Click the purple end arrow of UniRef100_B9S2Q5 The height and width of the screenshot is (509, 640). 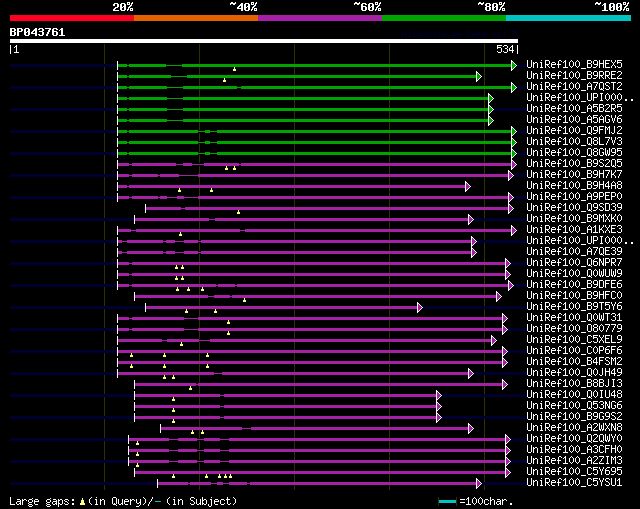tap(514, 164)
